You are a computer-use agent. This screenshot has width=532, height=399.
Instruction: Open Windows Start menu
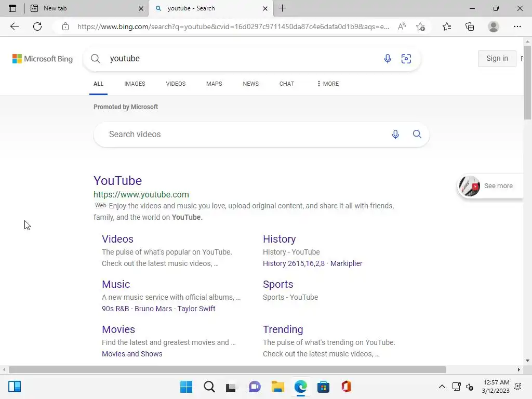point(187,387)
